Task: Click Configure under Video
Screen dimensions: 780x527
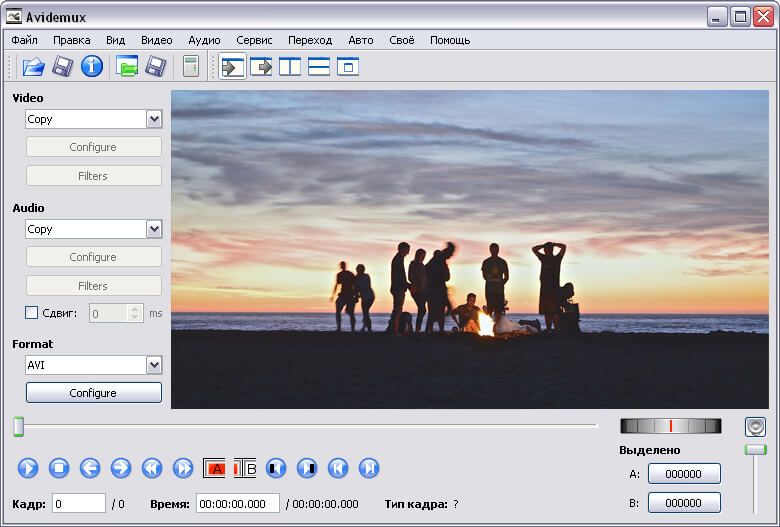Action: point(94,147)
